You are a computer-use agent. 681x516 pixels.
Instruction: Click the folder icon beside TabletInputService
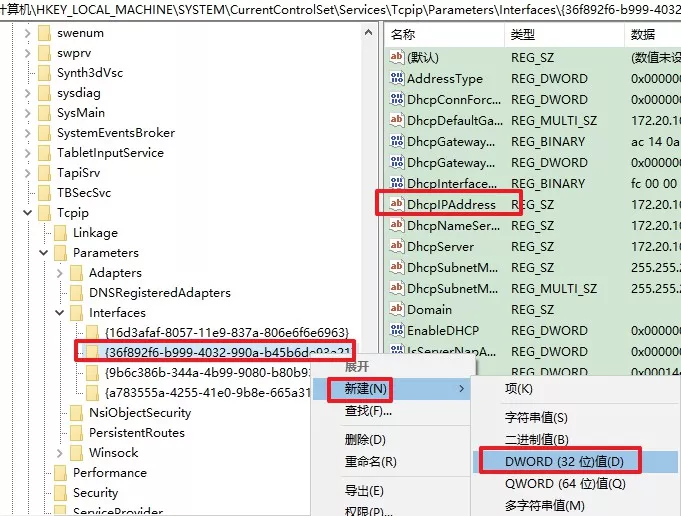44,153
